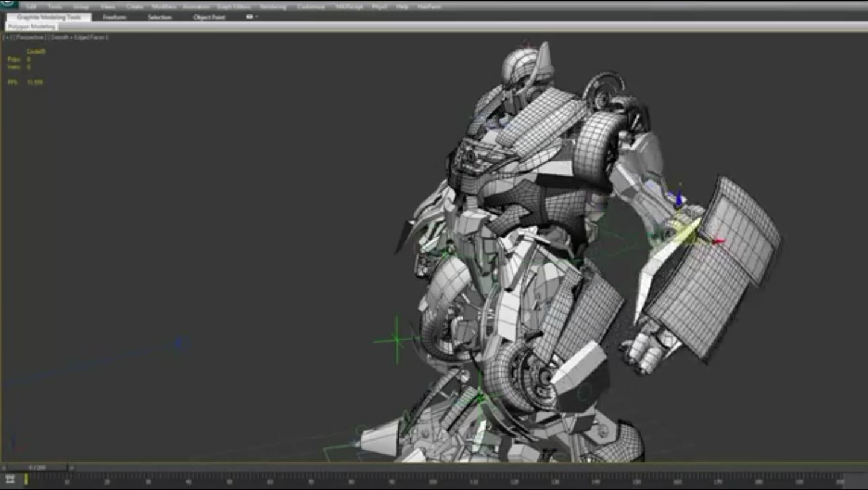Click the time slider right arrow
Image resolution: width=868 pixels, height=490 pixels.
71,467
